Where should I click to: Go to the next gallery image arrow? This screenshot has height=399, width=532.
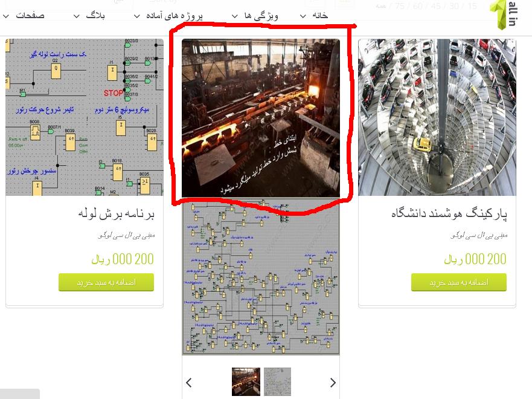[x=333, y=383]
